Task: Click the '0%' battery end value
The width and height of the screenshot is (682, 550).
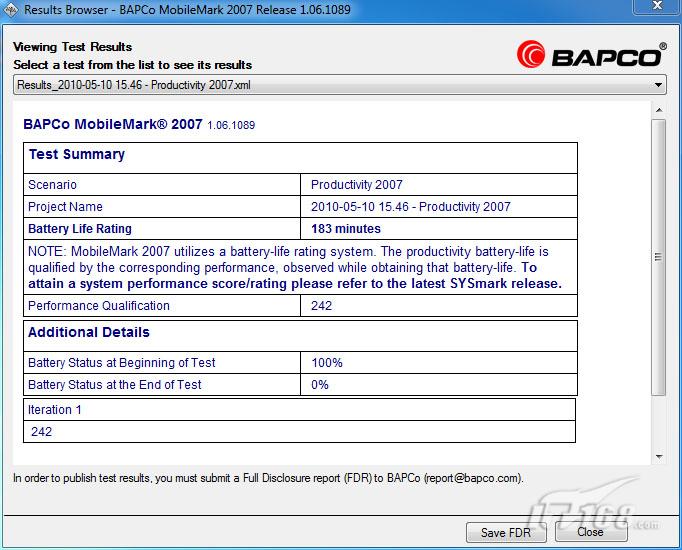Action: [320, 385]
